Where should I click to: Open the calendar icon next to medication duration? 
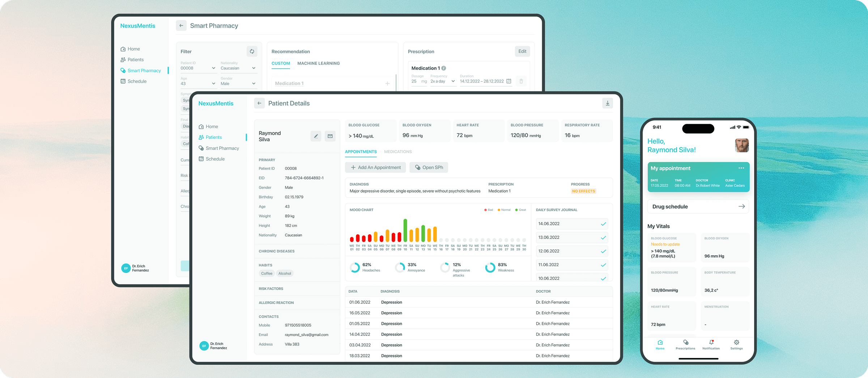(509, 81)
